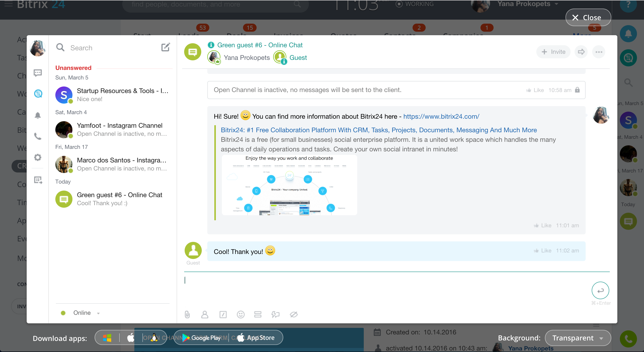
Task: Click the Bitrix24 help question mark icon
Action: [628, 5]
